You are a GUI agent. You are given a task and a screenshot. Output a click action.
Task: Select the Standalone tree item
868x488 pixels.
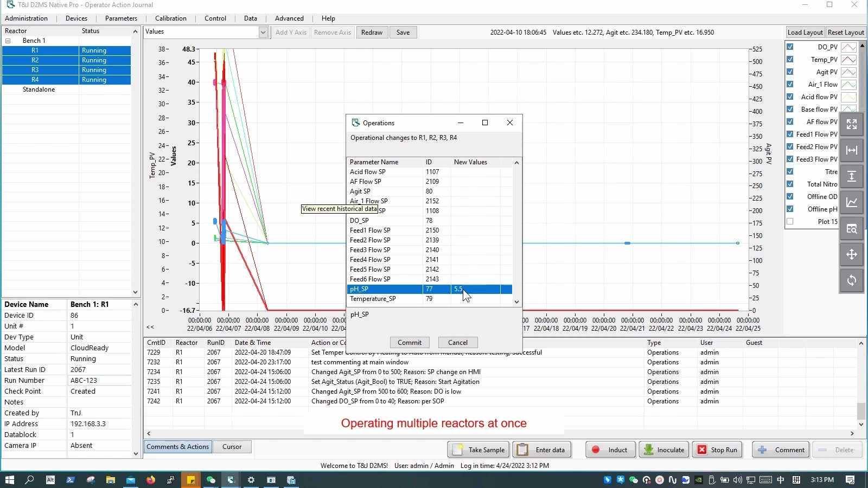coord(39,89)
